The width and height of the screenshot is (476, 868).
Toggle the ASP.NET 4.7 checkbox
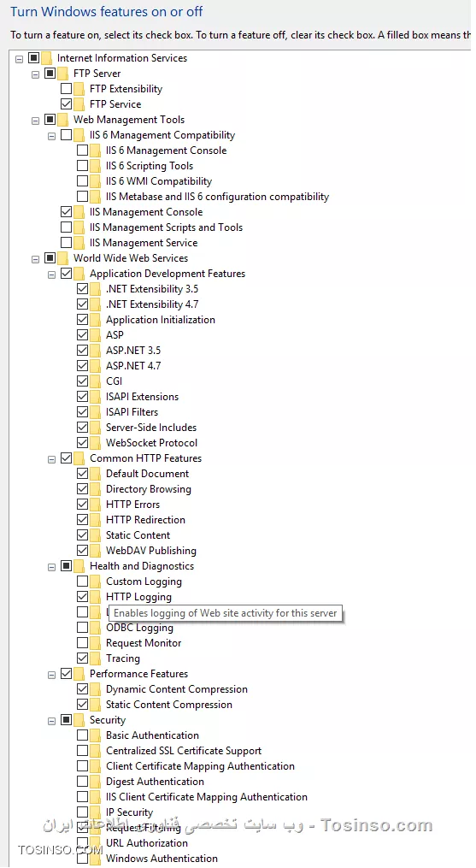click(x=82, y=366)
